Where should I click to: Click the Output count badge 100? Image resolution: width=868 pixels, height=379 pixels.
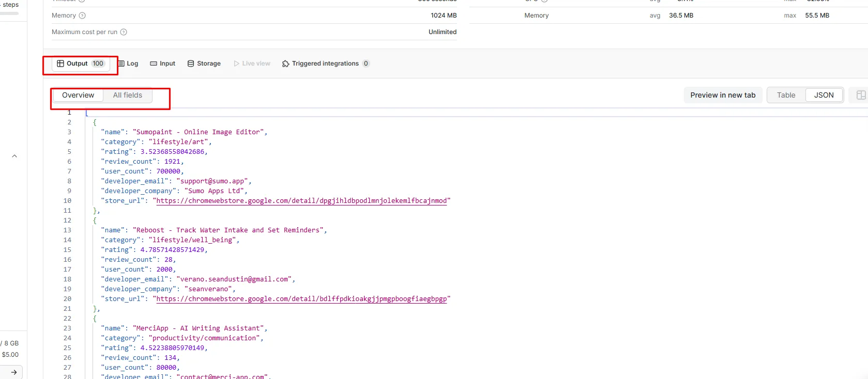(98, 64)
